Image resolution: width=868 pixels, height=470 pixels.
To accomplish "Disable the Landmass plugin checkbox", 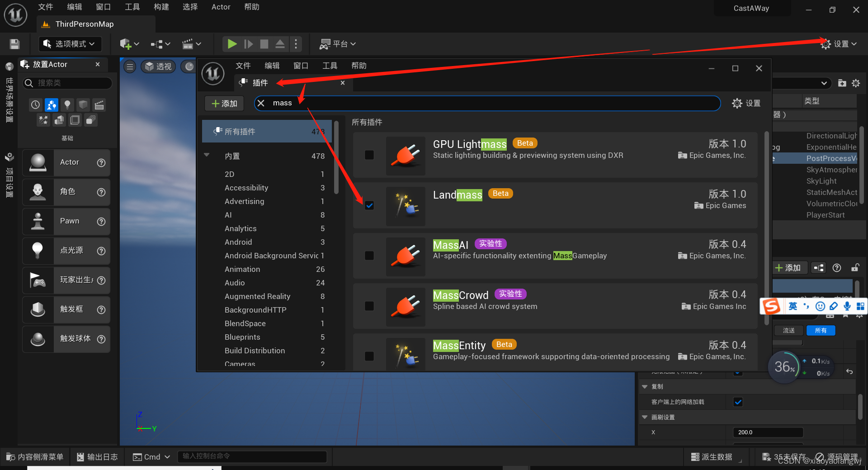I will point(369,205).
